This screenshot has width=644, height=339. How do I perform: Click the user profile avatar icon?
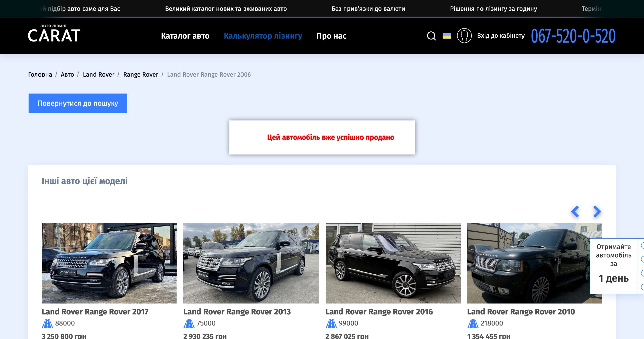[464, 36]
